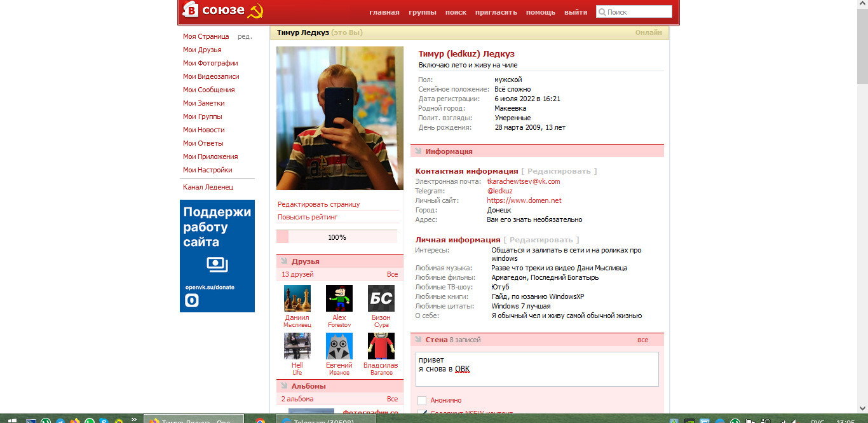
Task: Open Hell Life's avatar picture
Action: [297, 346]
